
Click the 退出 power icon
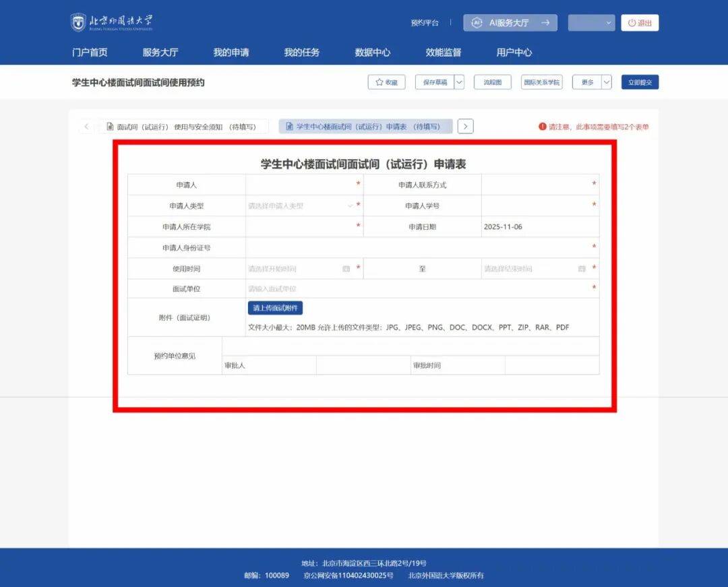[632, 23]
